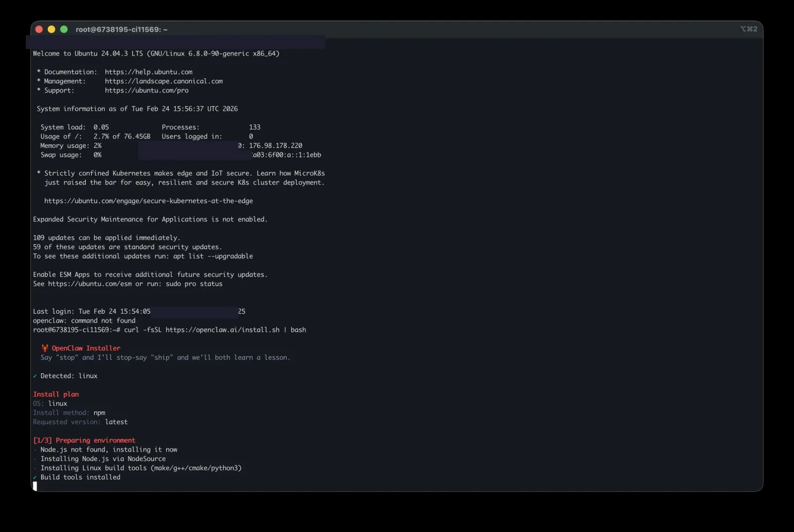Open the https://landscape.canonical.com link

pyautogui.click(x=164, y=81)
